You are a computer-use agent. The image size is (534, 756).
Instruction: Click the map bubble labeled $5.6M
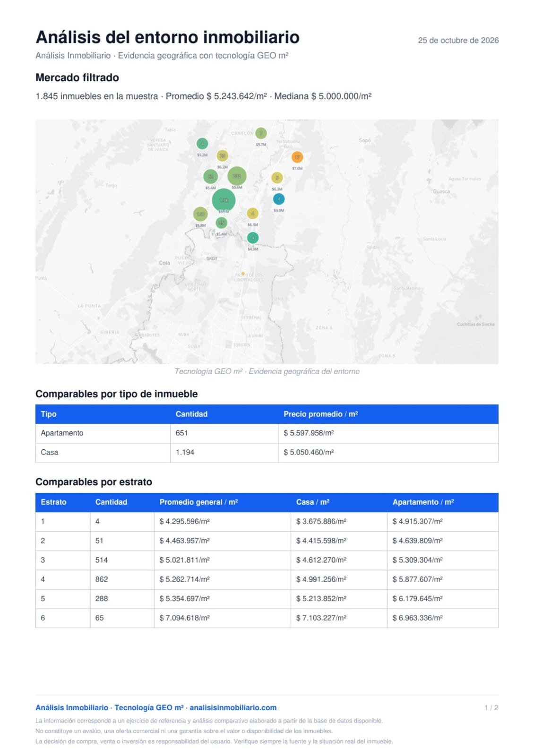pyautogui.click(x=237, y=176)
